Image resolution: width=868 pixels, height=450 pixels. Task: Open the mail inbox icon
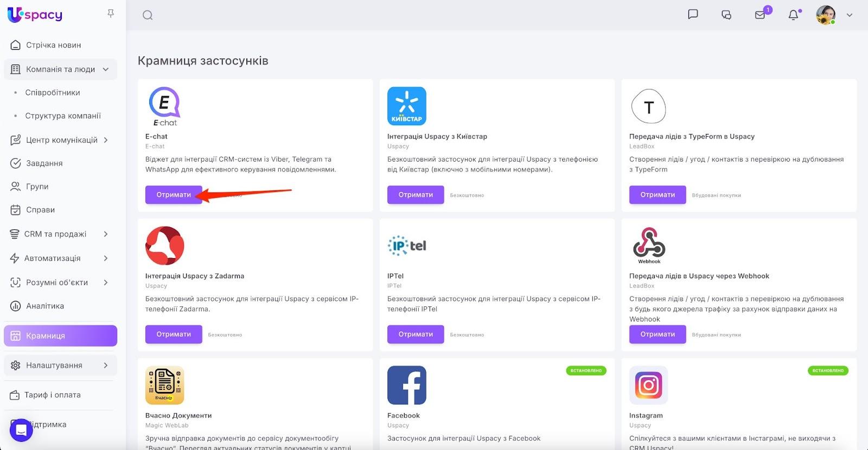point(760,15)
